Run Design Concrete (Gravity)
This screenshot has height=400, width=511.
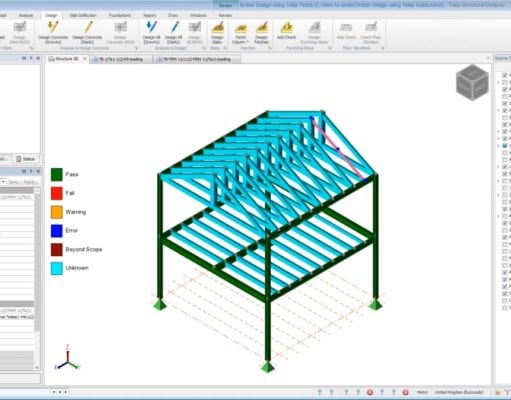pyautogui.click(x=53, y=32)
